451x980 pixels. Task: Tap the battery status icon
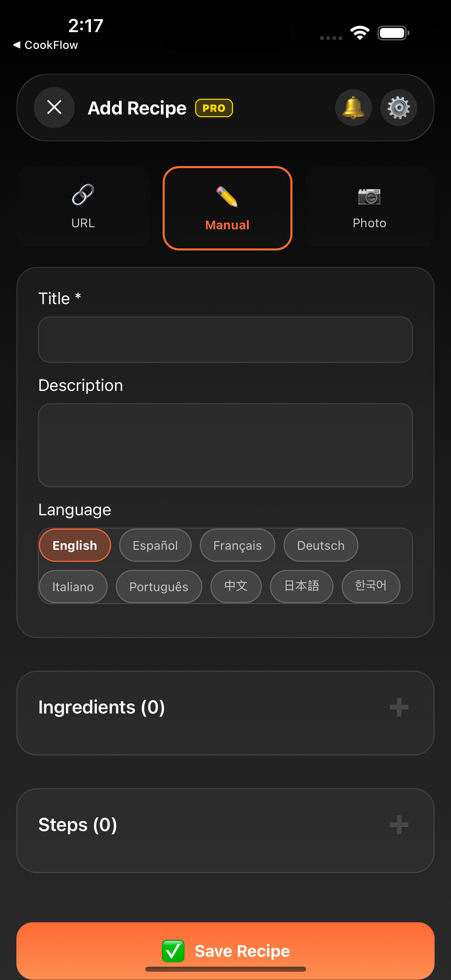click(x=394, y=33)
